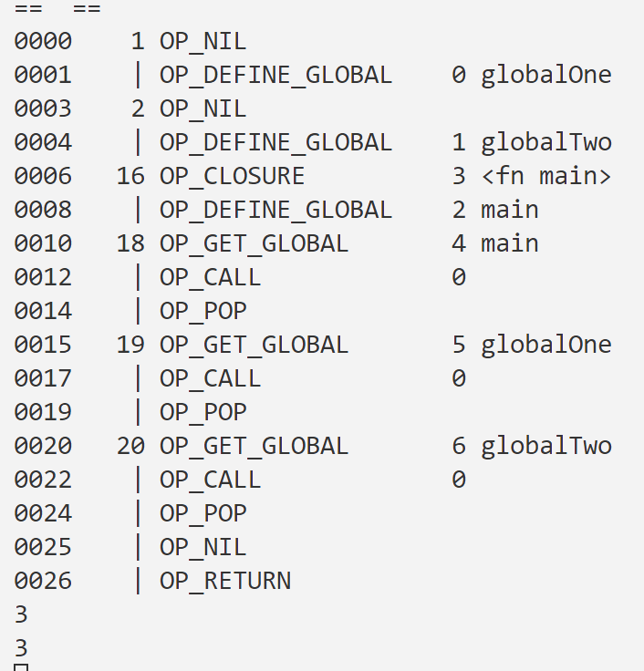Click constant index 3 on the OP_CLOSURE line
The width and height of the screenshot is (644, 671).
pos(459,176)
